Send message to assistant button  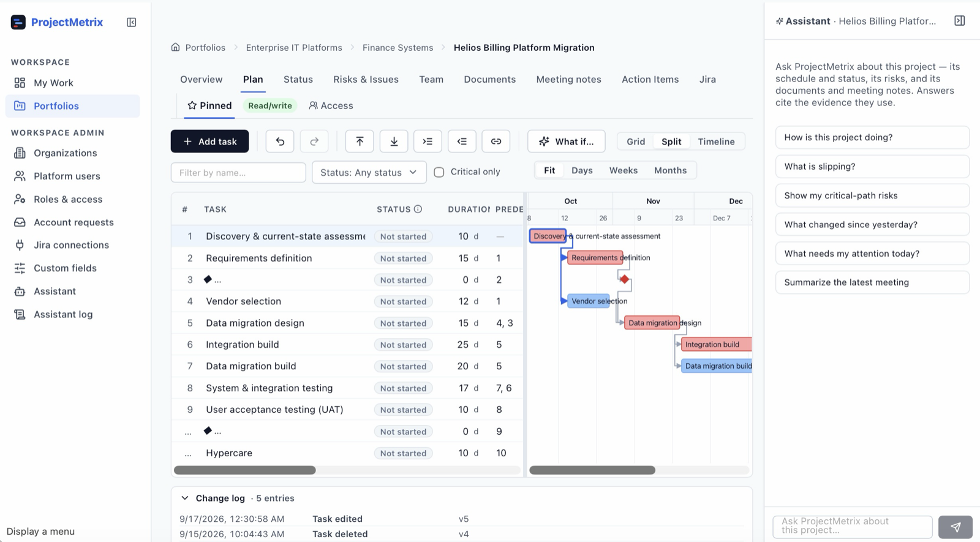956,527
